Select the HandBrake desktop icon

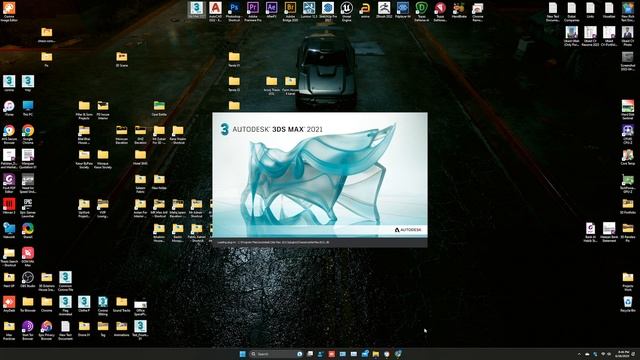pos(459,10)
